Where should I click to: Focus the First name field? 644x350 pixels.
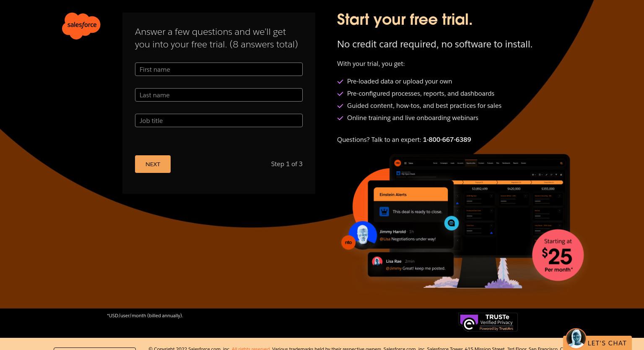[218, 69]
